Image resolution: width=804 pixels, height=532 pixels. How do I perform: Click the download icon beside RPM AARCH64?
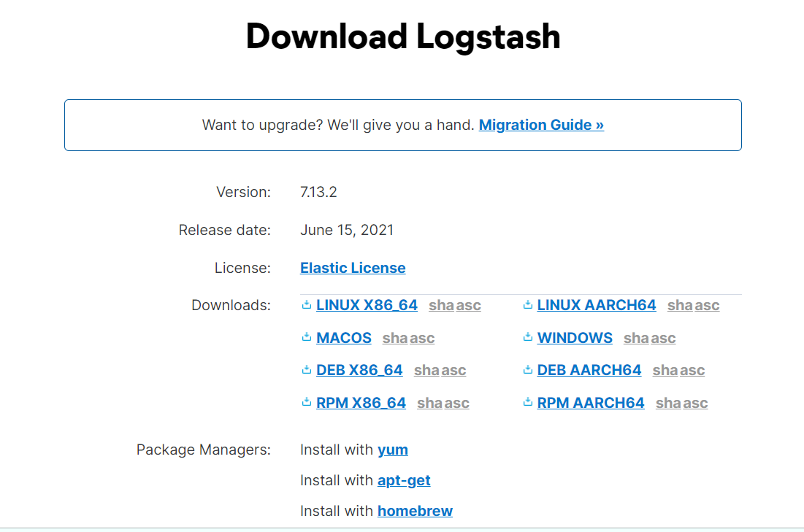pyautogui.click(x=528, y=402)
